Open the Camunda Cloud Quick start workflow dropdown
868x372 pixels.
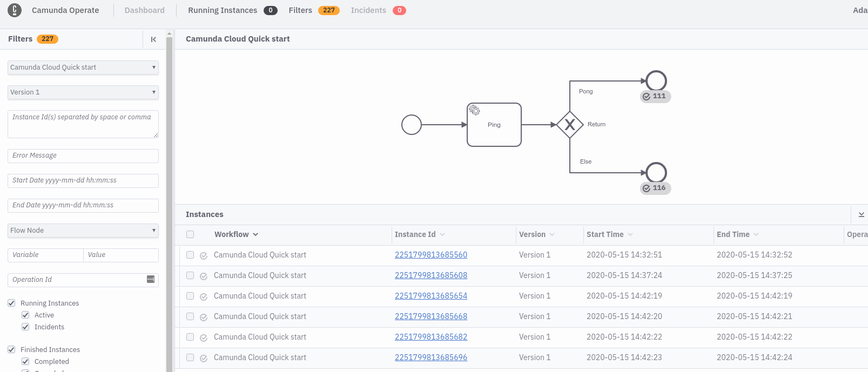(83, 67)
